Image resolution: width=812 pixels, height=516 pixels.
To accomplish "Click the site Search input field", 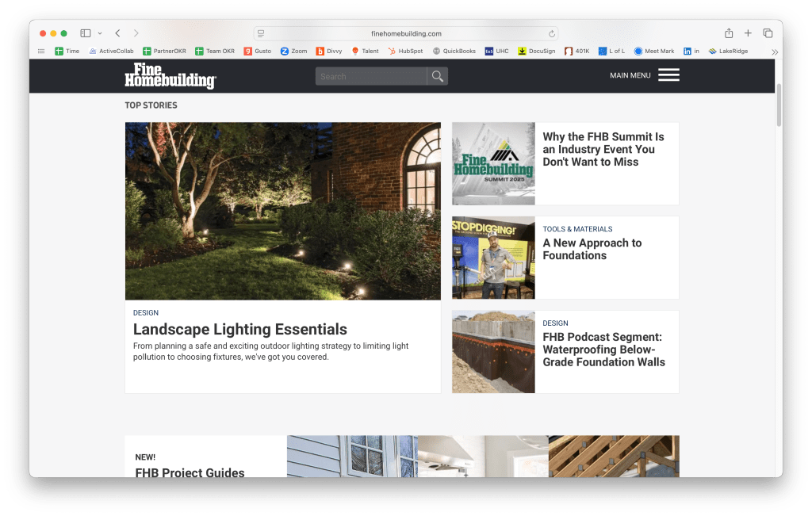I will 370,76.
